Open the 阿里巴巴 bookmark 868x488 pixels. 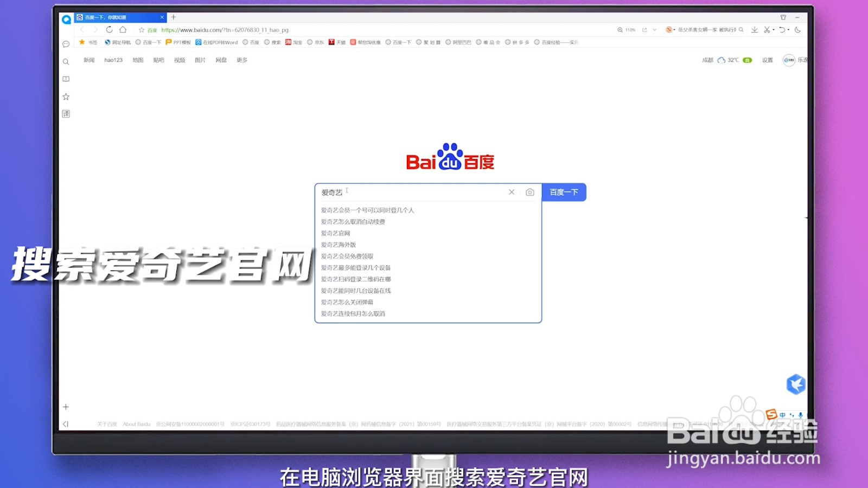tap(458, 42)
